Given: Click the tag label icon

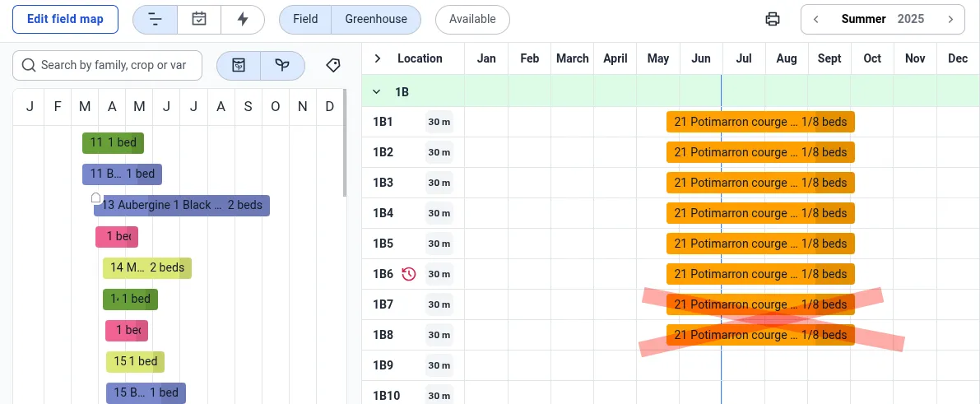Looking at the screenshot, I should coord(333,65).
